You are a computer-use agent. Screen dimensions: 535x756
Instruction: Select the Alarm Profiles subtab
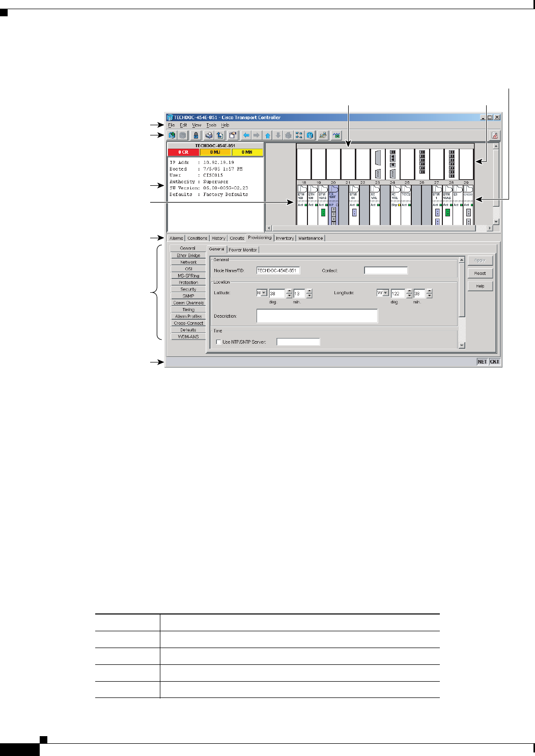click(188, 316)
